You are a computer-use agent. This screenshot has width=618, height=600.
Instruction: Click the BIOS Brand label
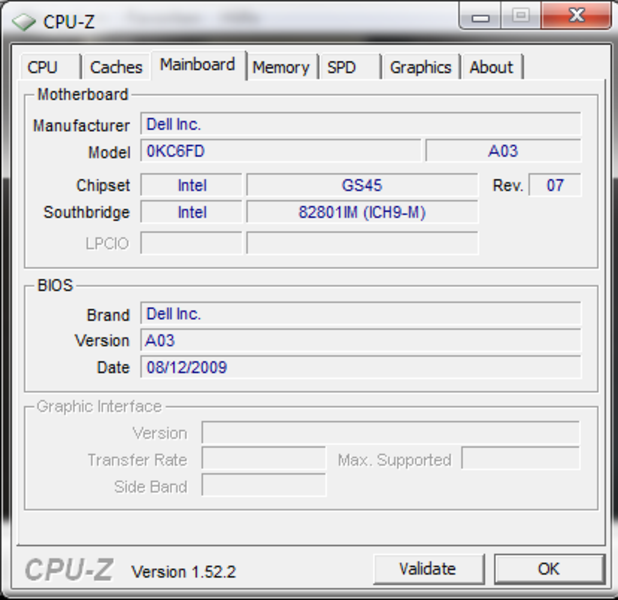[108, 315]
